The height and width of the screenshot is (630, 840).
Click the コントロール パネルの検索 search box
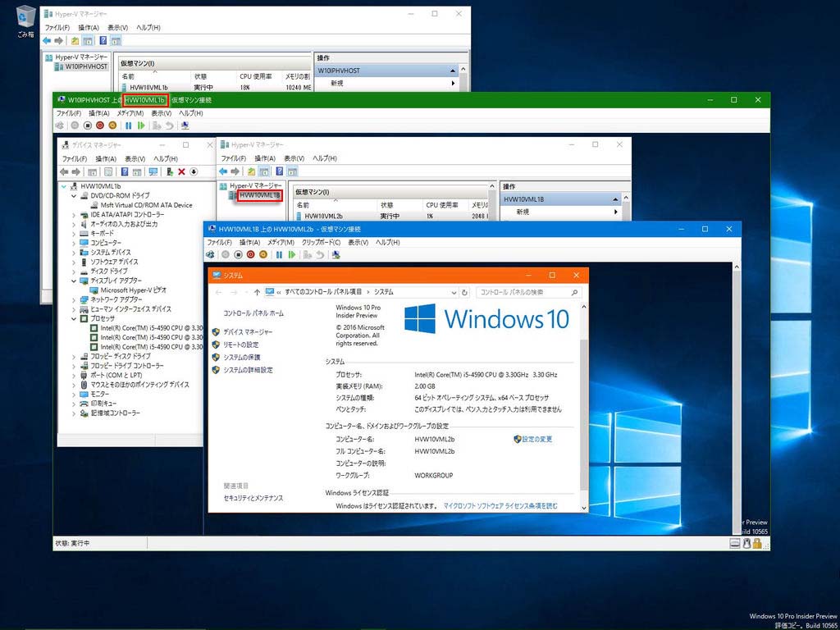(x=528, y=293)
